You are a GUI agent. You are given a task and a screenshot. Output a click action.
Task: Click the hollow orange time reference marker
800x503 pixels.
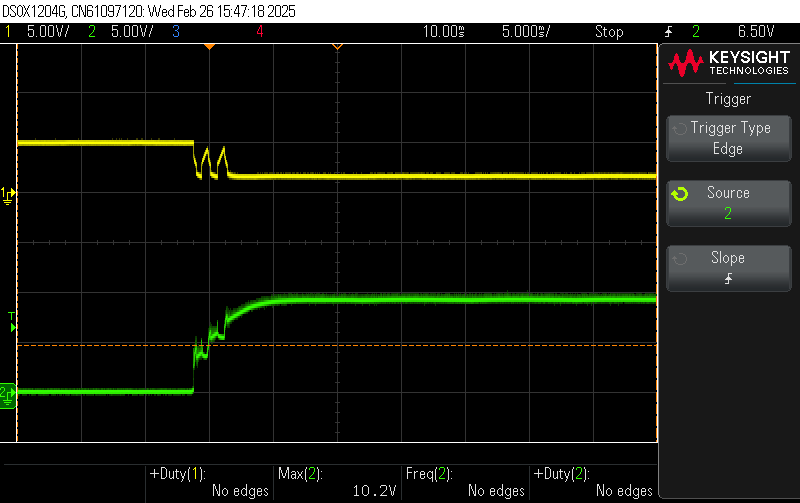pyautogui.click(x=337, y=47)
